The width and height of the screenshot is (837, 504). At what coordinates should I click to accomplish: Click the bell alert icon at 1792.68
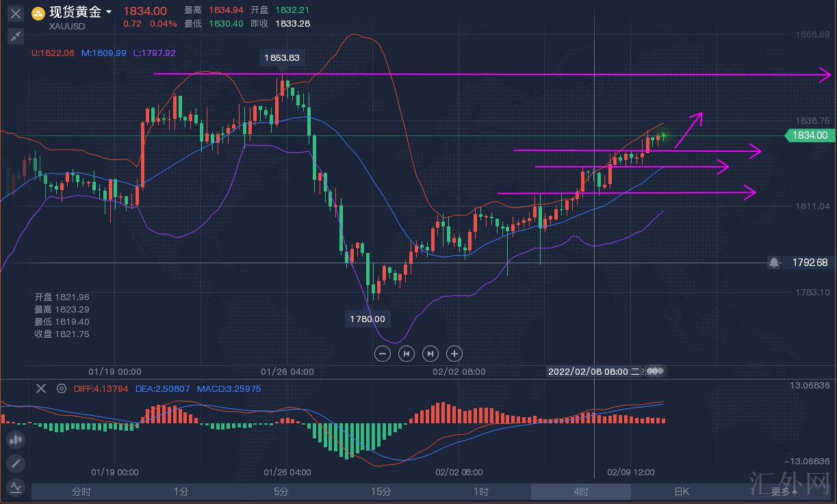click(x=774, y=263)
